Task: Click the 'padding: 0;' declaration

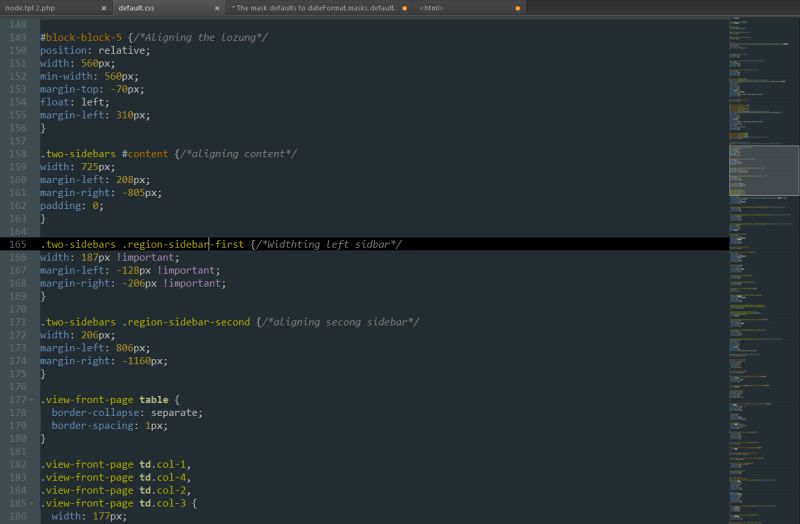Action: 72,206
